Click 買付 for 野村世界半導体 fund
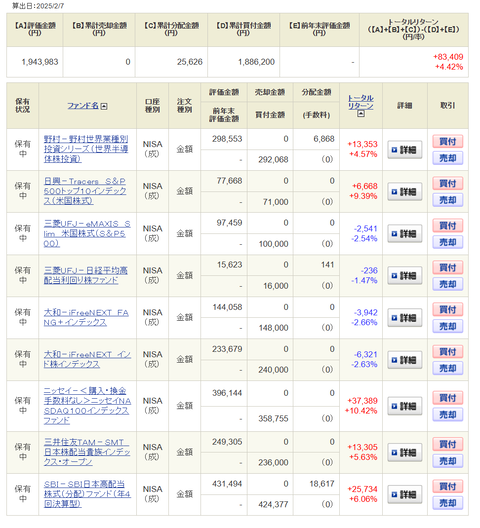Viewport: 480px width, 528px height. click(448, 141)
